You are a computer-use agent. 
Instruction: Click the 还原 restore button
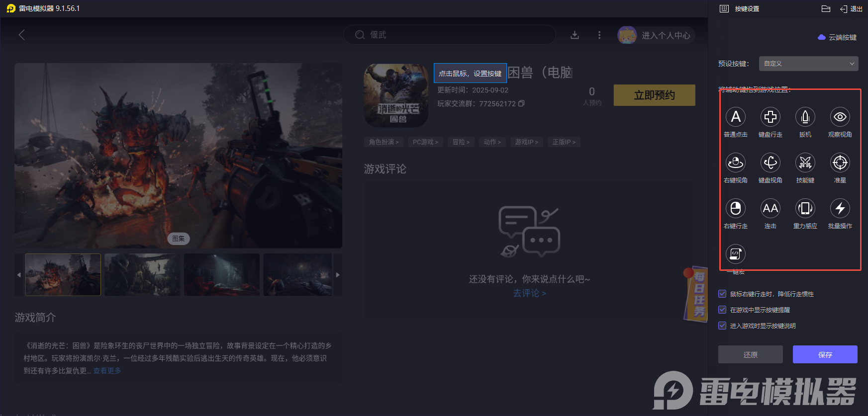(x=751, y=354)
